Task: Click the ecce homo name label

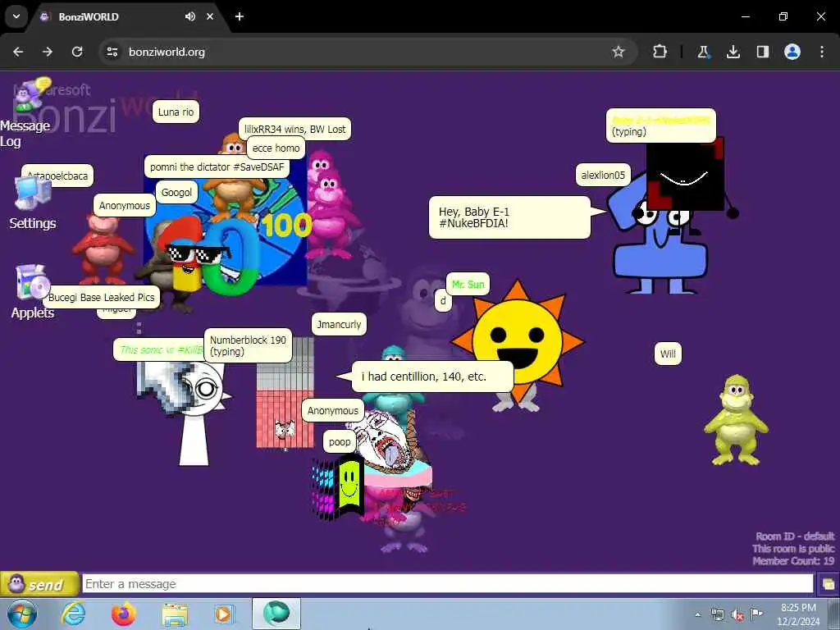Action: [276, 148]
